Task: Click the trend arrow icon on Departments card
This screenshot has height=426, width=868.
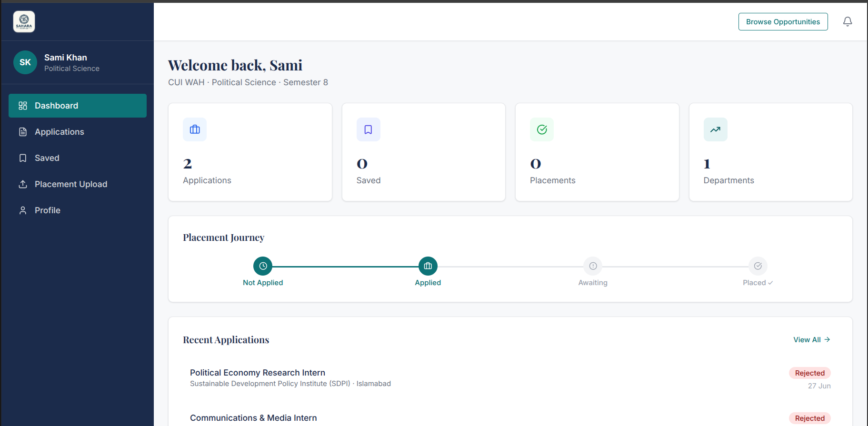Action: coord(716,129)
